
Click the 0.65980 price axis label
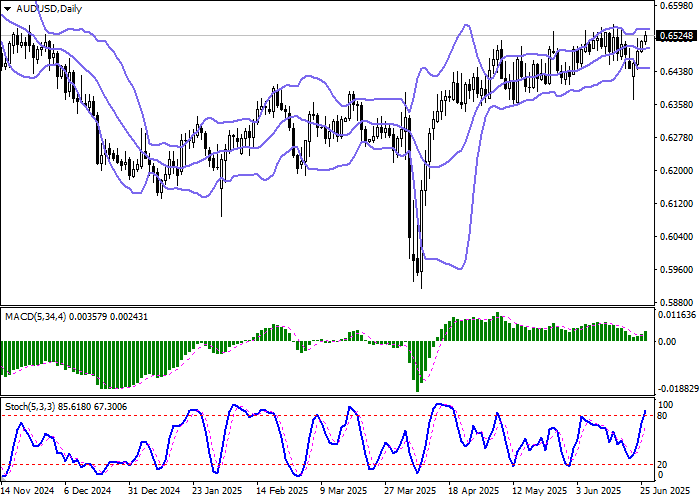tap(677, 6)
